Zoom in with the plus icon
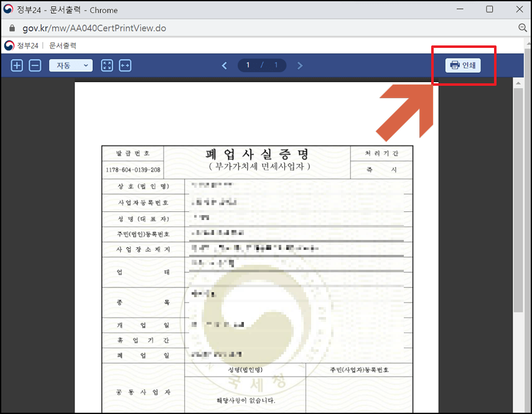 tap(17, 65)
